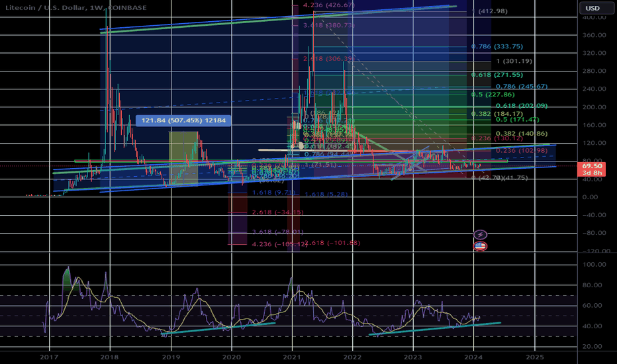Click the 200.00 price axis label
Image resolution: width=617 pixels, height=364 pixels.
[x=594, y=107]
